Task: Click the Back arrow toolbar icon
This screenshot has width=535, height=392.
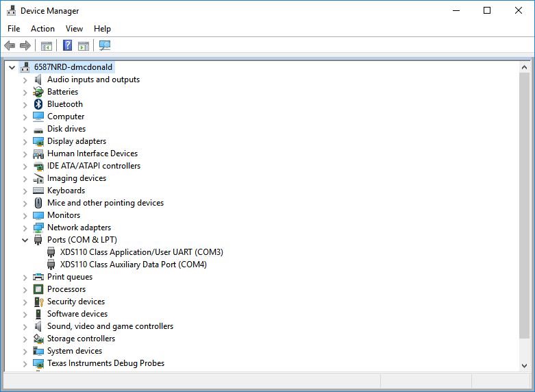Action: (10, 45)
